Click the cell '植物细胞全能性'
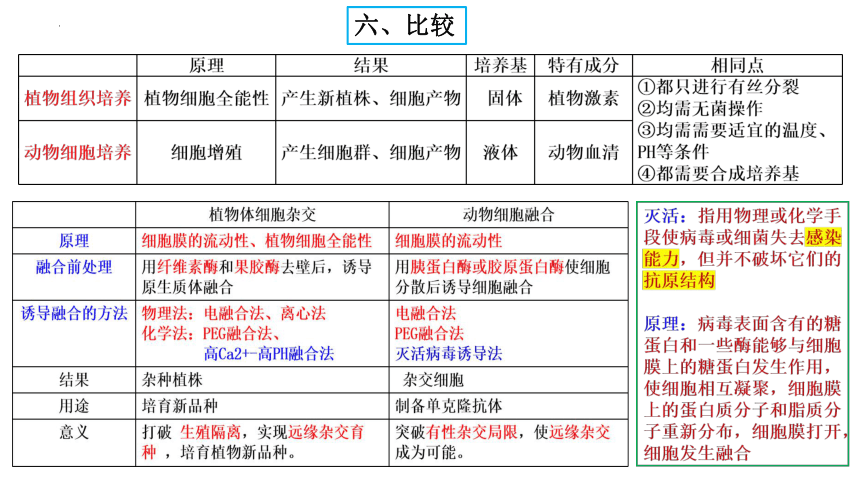The image size is (860, 484). click(x=206, y=98)
